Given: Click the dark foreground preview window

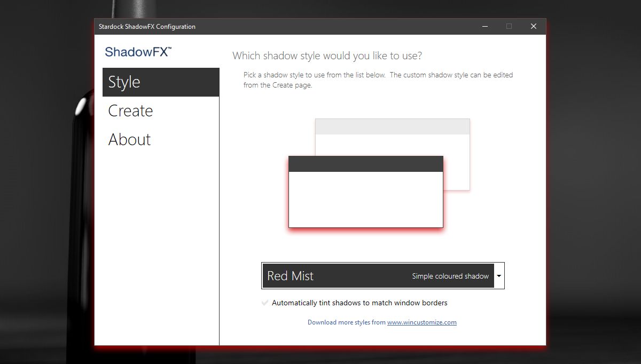Looking at the screenshot, I should [x=366, y=192].
